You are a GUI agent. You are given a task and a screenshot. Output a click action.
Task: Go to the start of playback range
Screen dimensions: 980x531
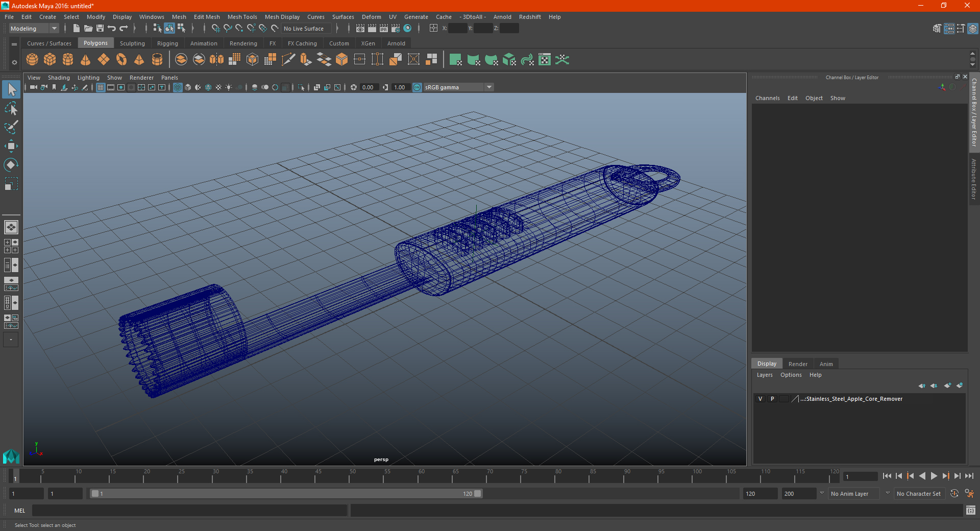[887, 476]
